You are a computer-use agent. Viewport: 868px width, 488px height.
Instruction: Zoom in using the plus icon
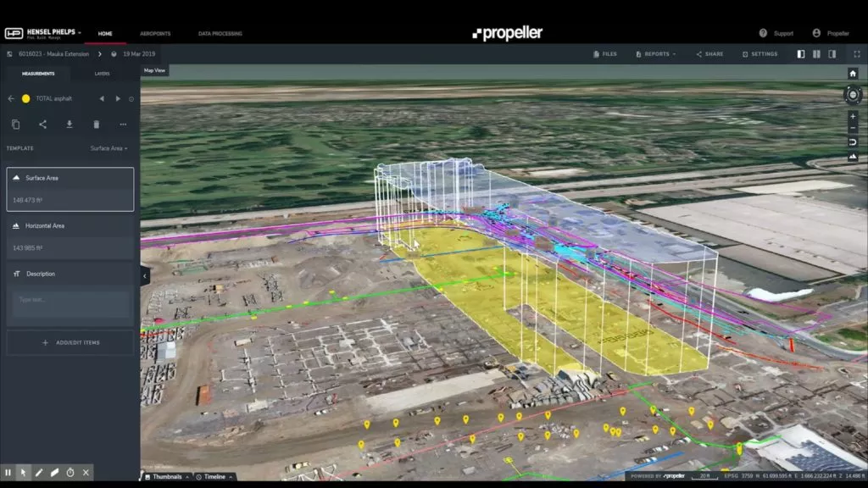(x=853, y=118)
